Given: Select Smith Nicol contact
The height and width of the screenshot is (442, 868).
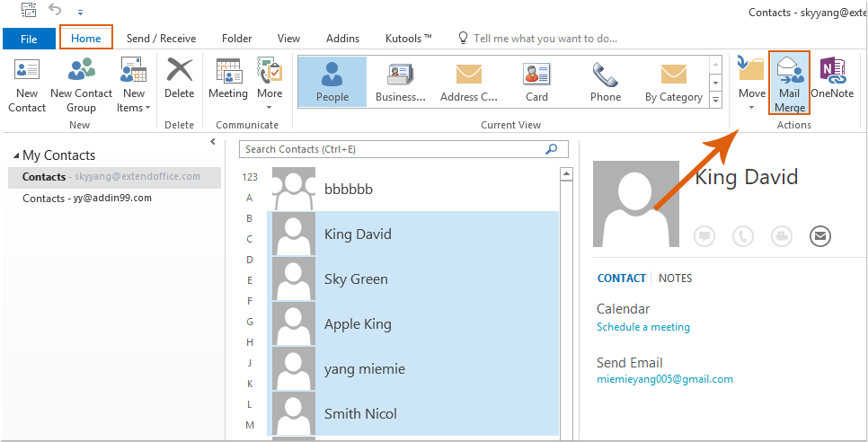Looking at the screenshot, I should point(412,413).
